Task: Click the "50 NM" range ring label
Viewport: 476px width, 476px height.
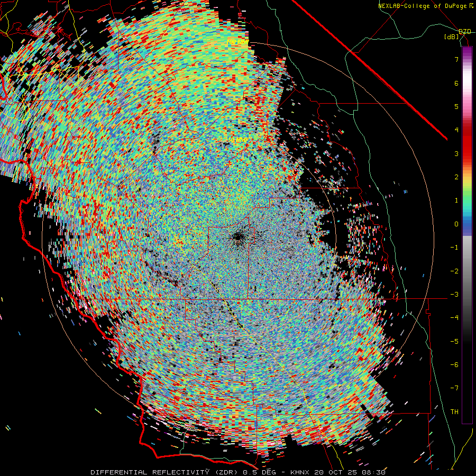Action: (237, 140)
